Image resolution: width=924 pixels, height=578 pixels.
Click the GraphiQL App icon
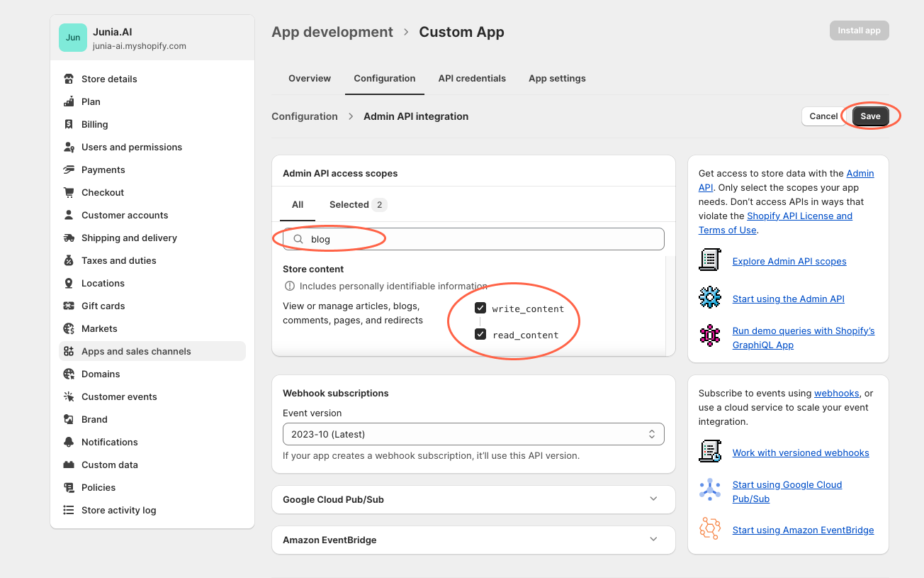[x=710, y=333]
